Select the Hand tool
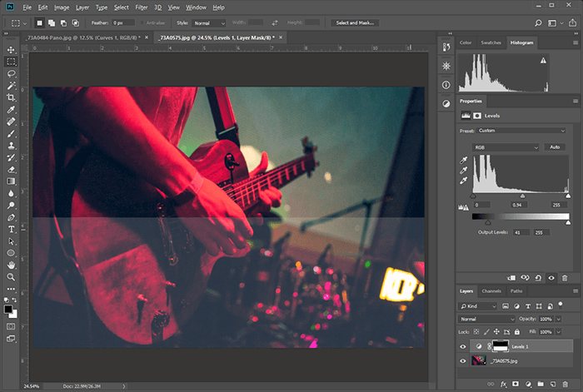The height and width of the screenshot is (392, 583). tap(11, 265)
